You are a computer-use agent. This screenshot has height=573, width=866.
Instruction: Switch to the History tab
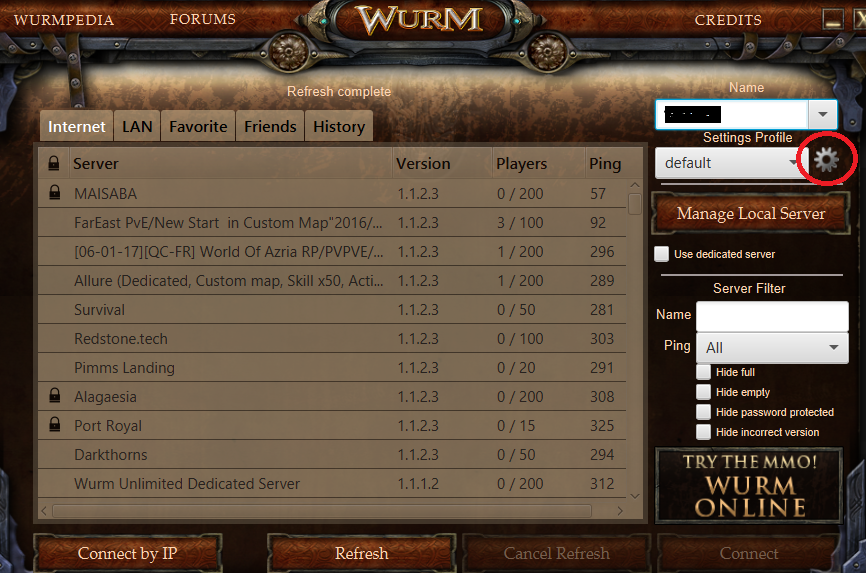(x=339, y=127)
